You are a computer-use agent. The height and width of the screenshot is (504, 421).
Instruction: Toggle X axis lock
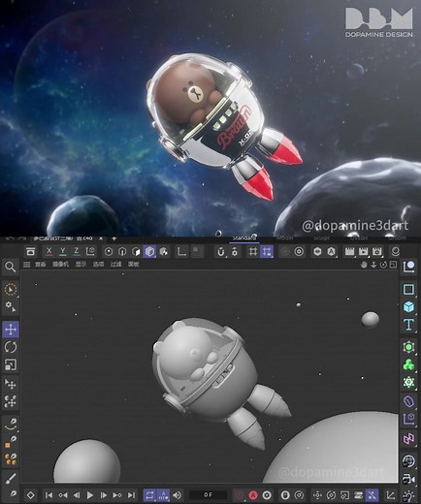pyautogui.click(x=49, y=251)
